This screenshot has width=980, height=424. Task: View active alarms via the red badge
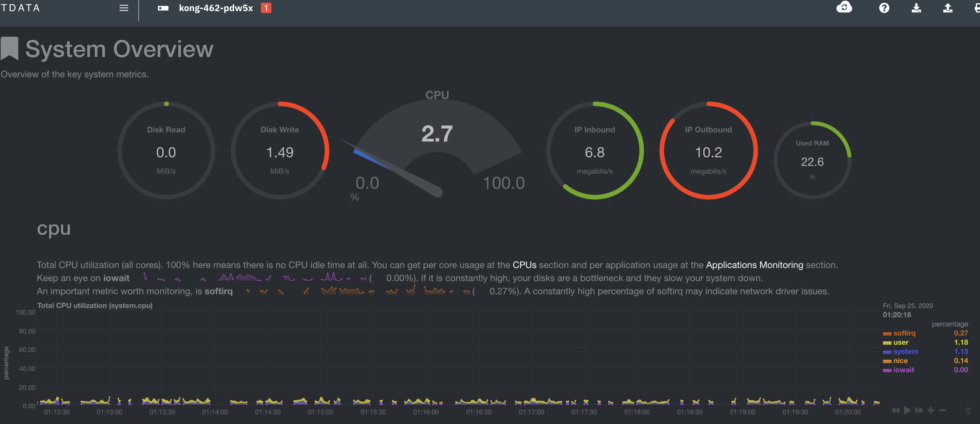[x=266, y=8]
